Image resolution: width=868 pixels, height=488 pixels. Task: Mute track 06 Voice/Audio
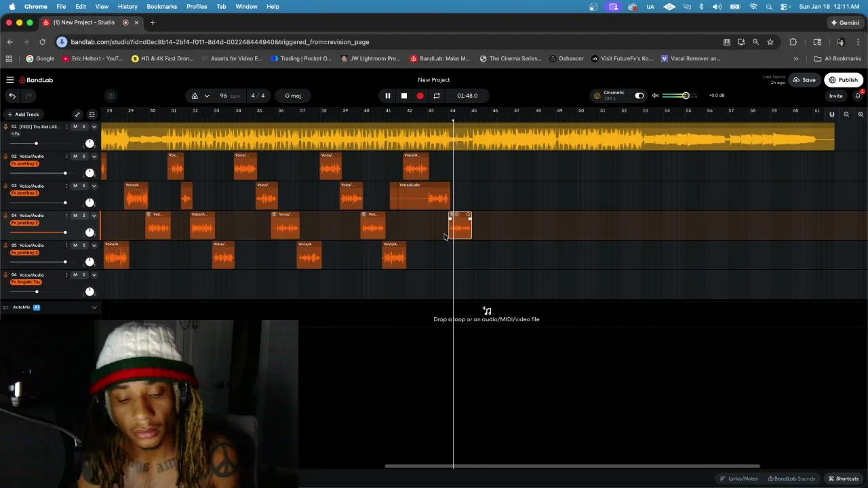(x=75, y=274)
